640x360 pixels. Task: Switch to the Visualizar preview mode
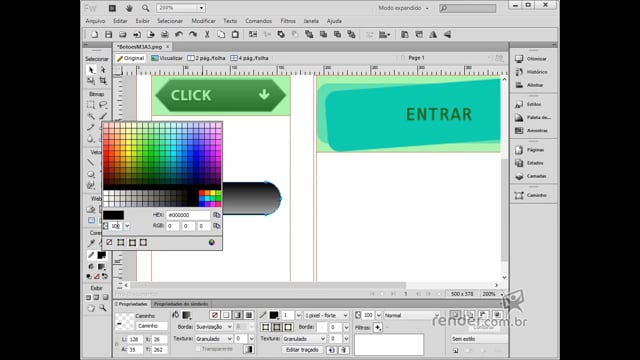[167, 58]
